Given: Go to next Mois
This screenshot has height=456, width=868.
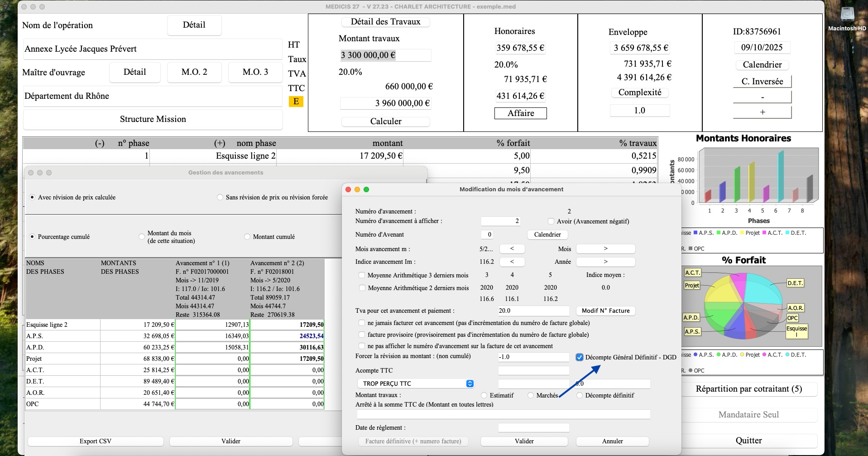Looking at the screenshot, I should coord(605,249).
